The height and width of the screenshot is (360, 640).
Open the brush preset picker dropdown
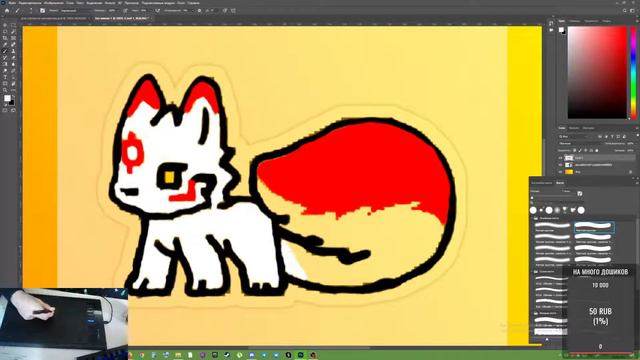coord(31,11)
